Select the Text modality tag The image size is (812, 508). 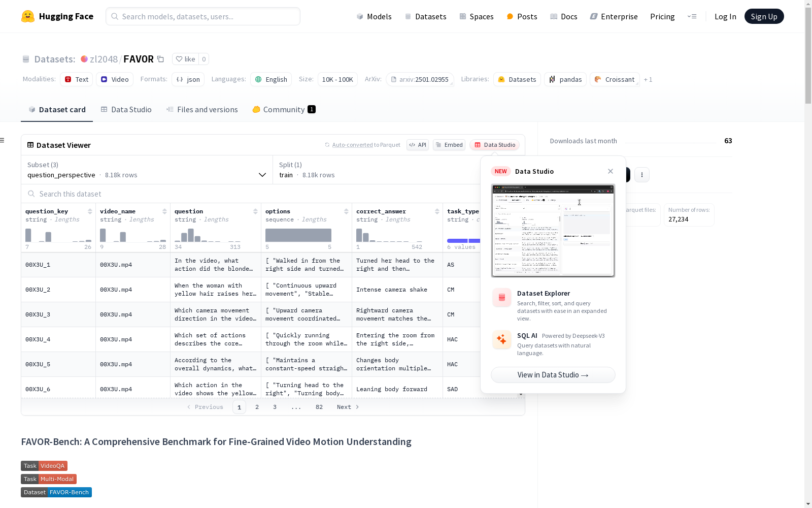[77, 79]
